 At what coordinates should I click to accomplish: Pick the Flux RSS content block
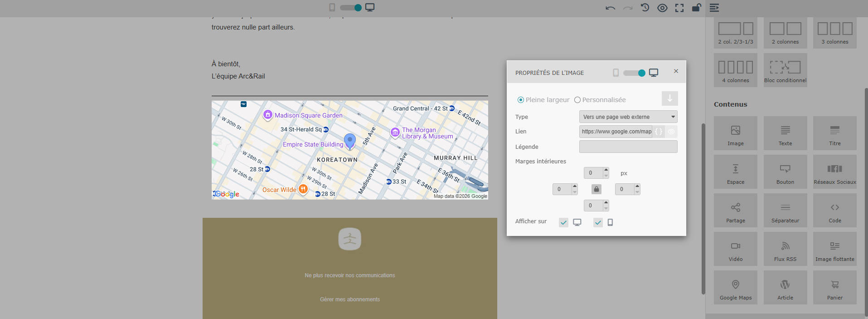tap(785, 249)
